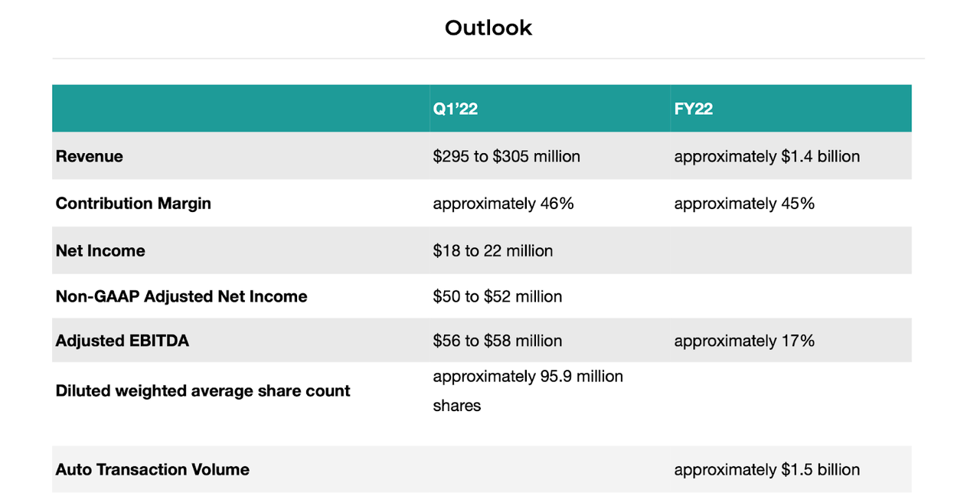Screen dimensions: 980x503
Task: Click the Diluted weighted average share count label
Action: pyautogui.click(x=203, y=390)
